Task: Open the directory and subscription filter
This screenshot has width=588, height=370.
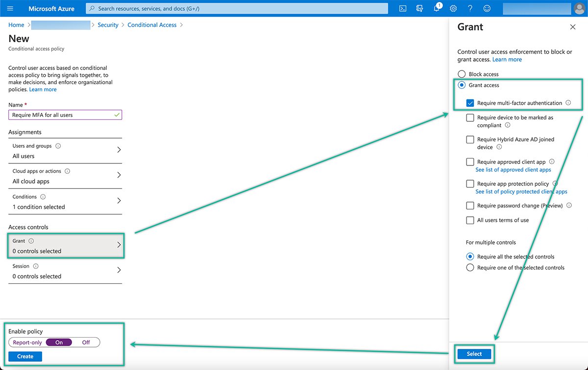Action: coord(419,8)
